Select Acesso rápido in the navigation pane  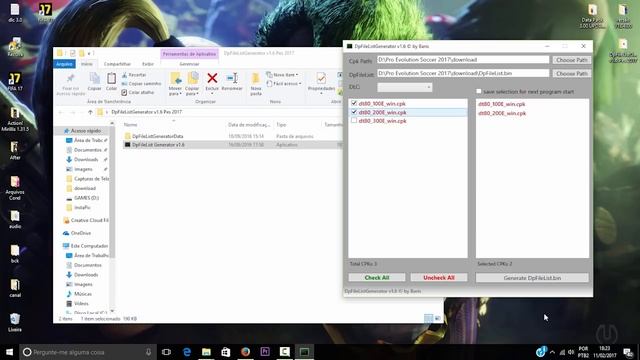click(x=85, y=131)
